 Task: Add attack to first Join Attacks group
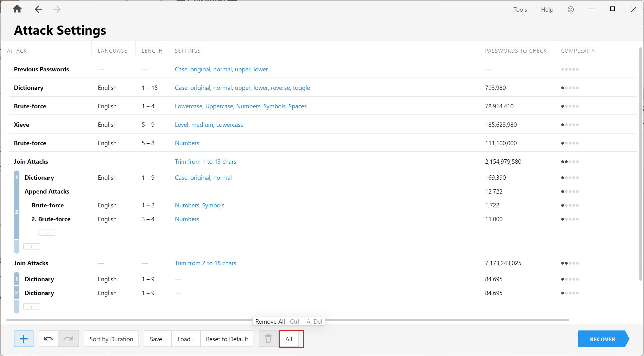[32, 247]
